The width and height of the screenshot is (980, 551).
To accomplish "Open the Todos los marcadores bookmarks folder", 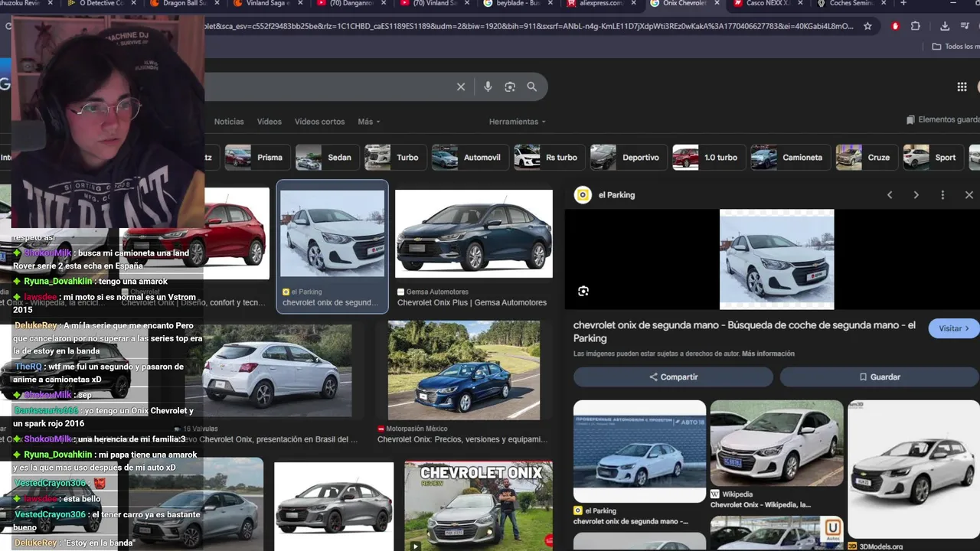I will [x=955, y=47].
